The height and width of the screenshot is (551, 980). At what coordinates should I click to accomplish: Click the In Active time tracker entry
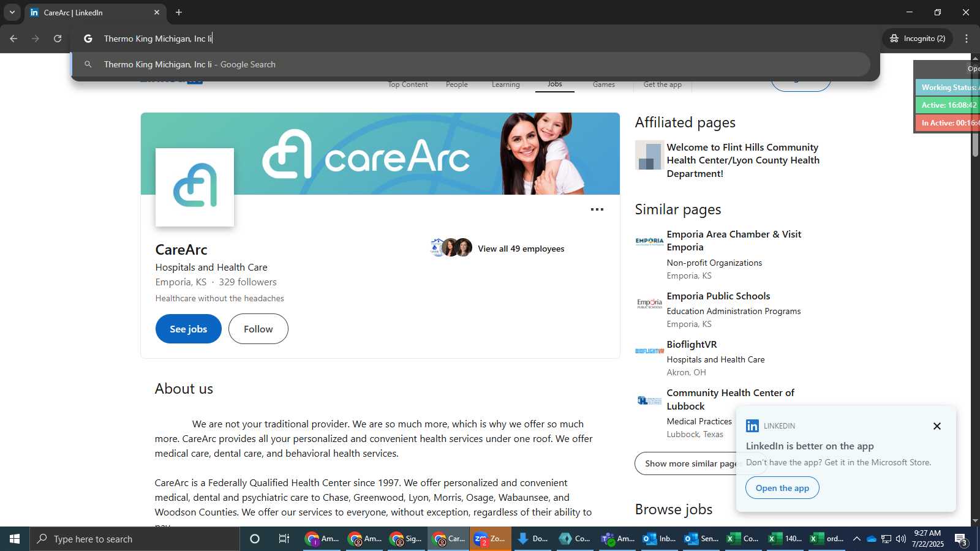pyautogui.click(x=948, y=123)
